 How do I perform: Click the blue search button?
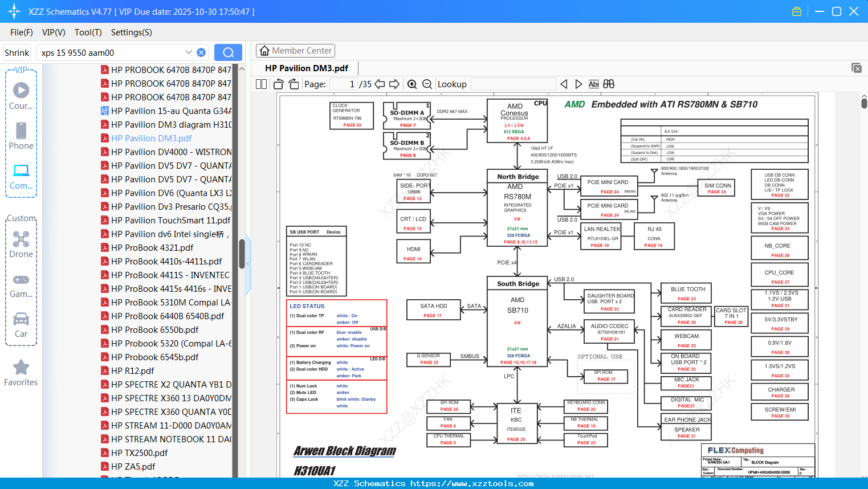(x=228, y=52)
